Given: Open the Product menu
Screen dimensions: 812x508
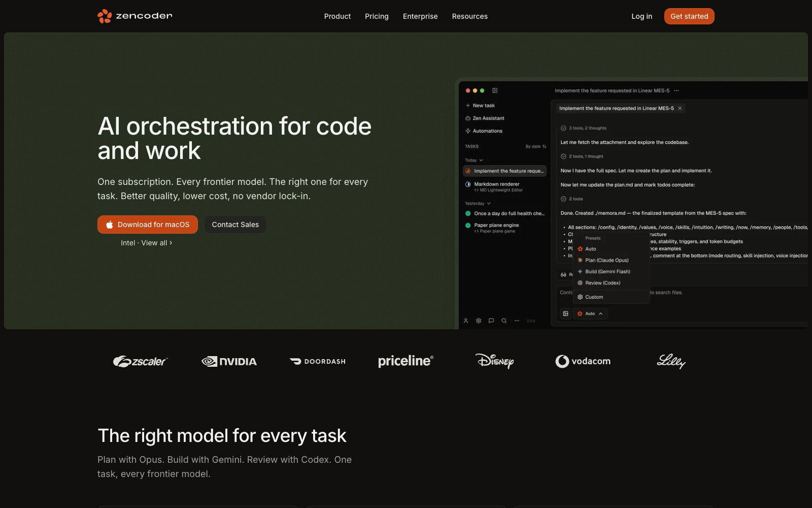Looking at the screenshot, I should point(337,16).
